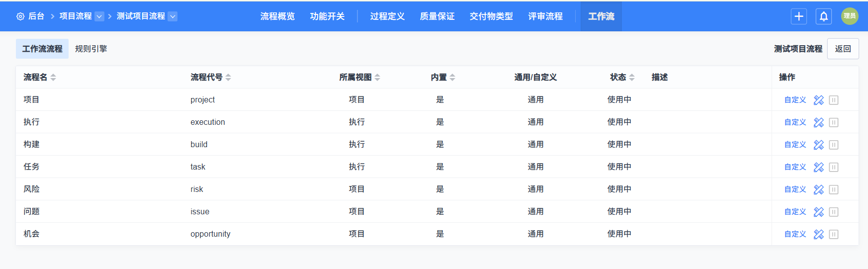Click the design icon in the 项目 row
Viewport: 868px width, 269px height.
[x=818, y=100]
